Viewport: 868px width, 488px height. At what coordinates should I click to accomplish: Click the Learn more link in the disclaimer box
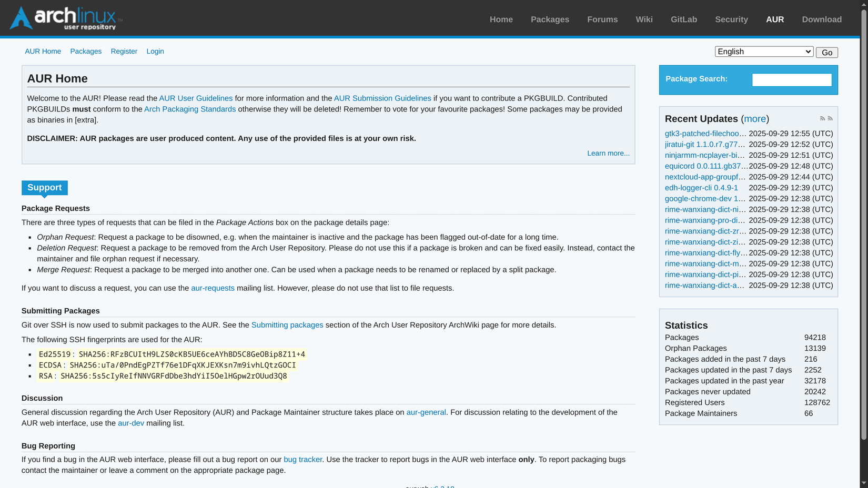[608, 153]
